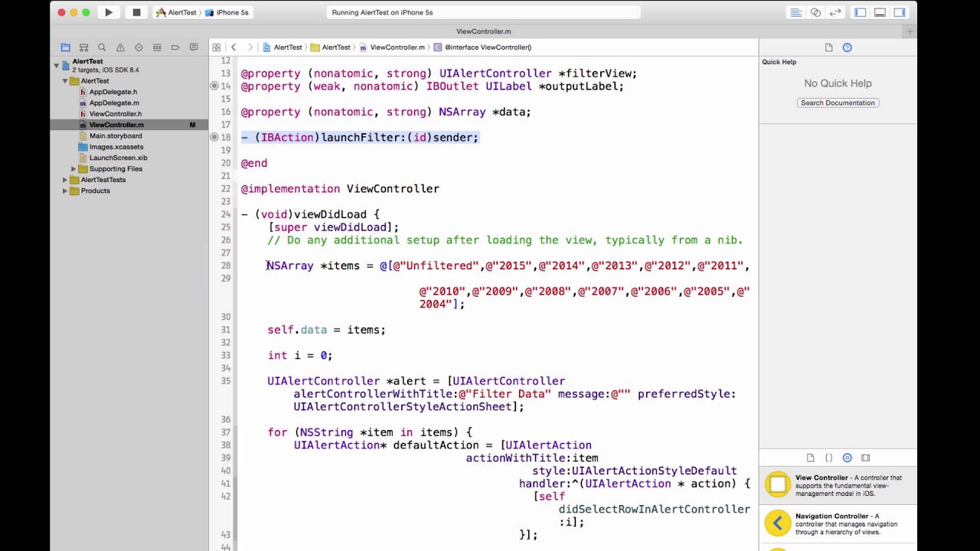
Task: Show the File inspector
Action: click(828, 47)
